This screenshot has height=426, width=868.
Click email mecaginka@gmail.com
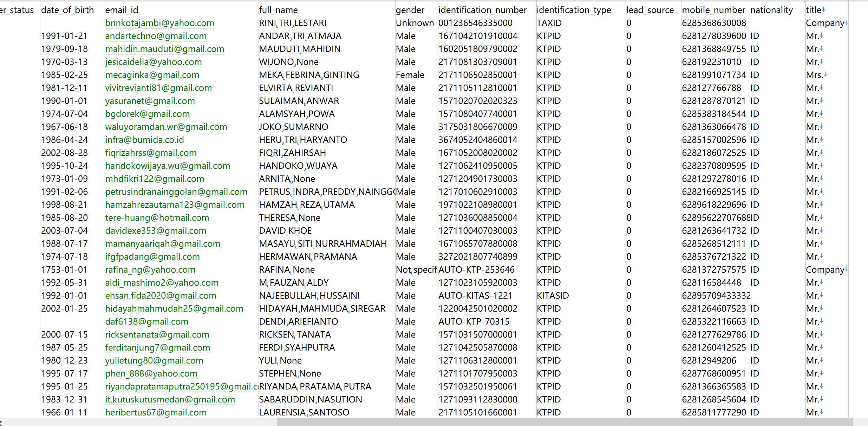[x=152, y=75]
